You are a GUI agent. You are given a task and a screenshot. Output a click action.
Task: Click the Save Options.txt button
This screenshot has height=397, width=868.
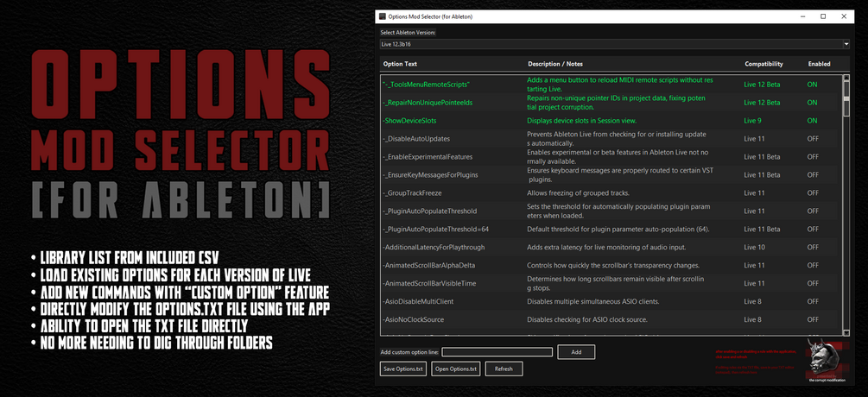[x=403, y=369]
